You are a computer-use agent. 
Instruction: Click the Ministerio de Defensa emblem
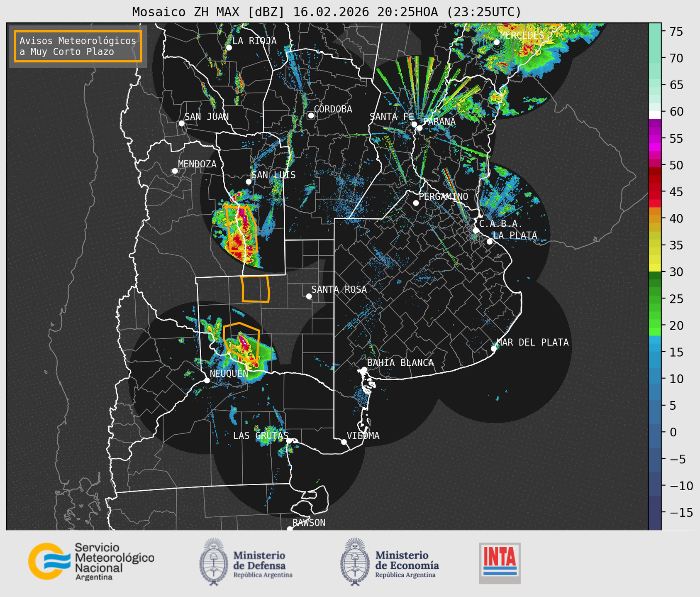point(214,562)
